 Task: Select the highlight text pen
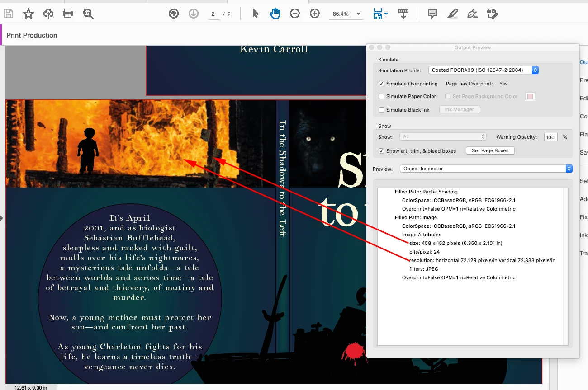[x=452, y=14]
